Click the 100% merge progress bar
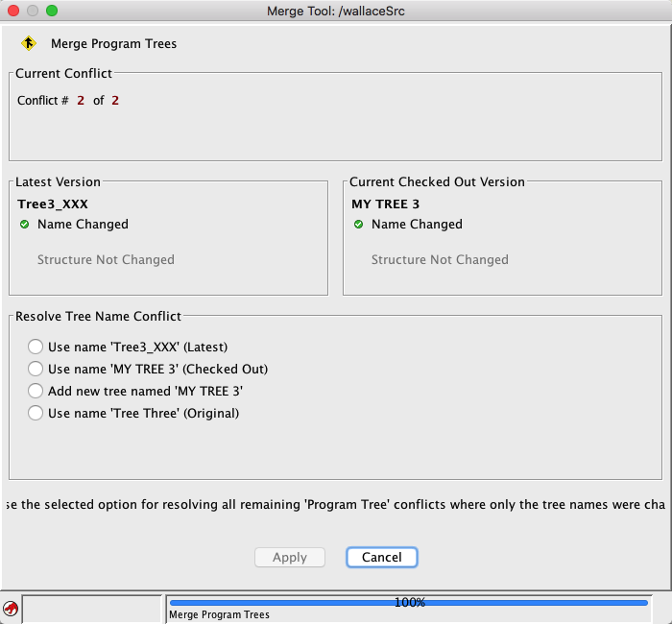This screenshot has width=672, height=624. coord(409,602)
